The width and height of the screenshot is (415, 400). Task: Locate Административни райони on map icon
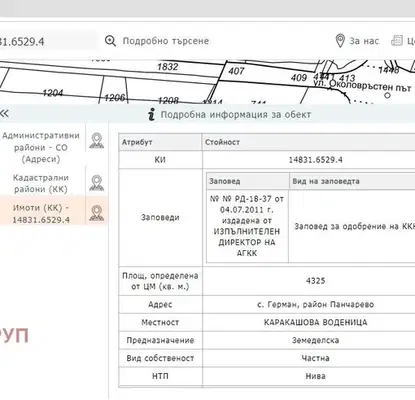coord(96,141)
